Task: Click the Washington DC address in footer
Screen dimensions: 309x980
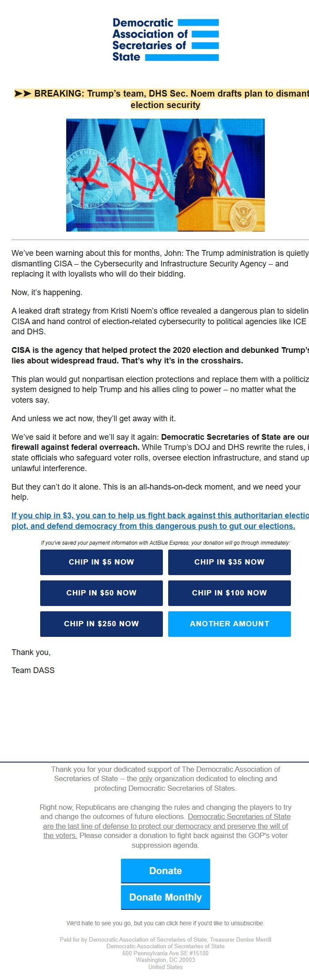Action: [x=165, y=960]
